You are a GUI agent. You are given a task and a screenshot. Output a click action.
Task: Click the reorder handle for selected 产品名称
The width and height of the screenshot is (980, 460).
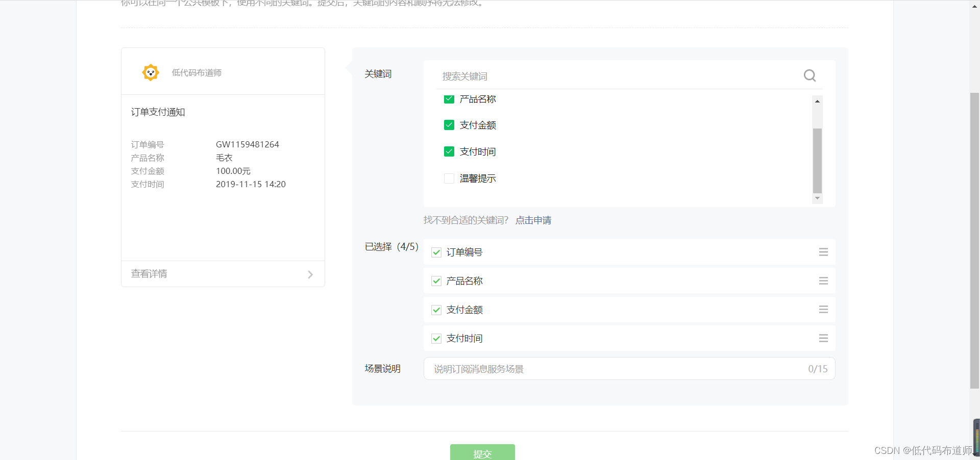coord(823,281)
